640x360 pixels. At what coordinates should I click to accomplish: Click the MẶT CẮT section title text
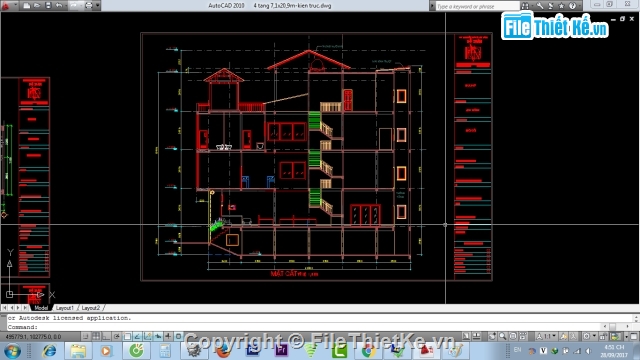click(x=294, y=274)
